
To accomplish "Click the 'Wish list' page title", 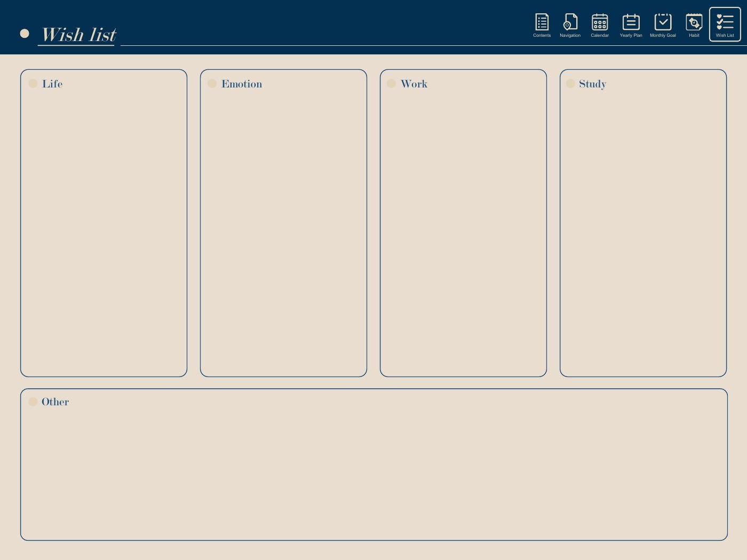I will click(79, 35).
